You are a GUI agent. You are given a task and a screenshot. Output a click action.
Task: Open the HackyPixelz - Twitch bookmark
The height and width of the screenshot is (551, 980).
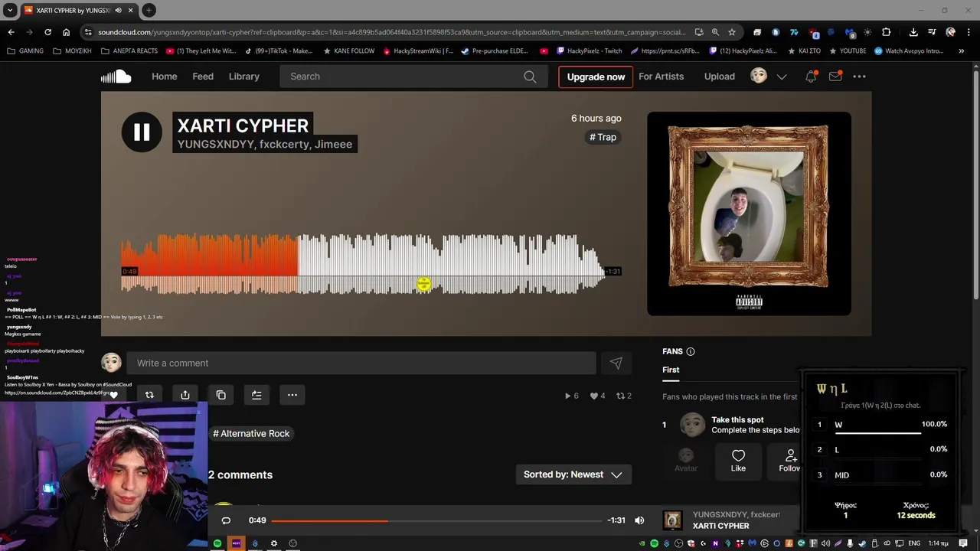589,51
